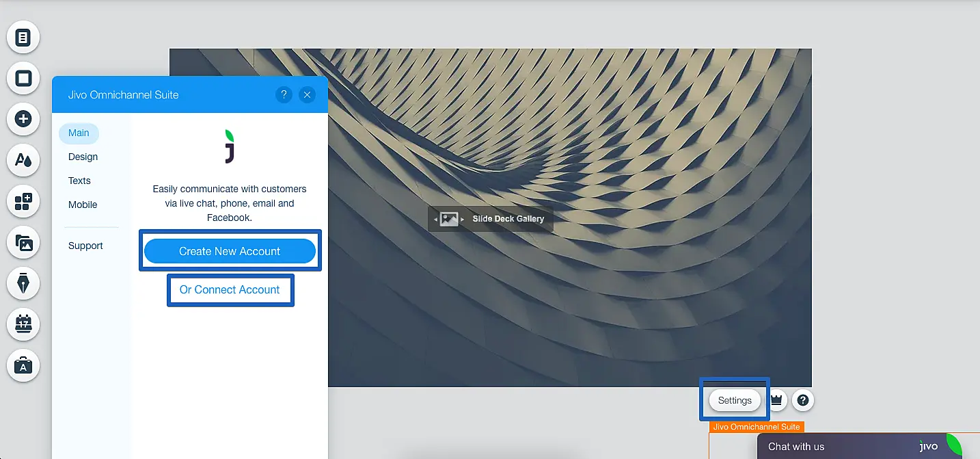The width and height of the screenshot is (980, 459).
Task: Open the Theme Manager text-and-drop icon
Action: pos(23,160)
